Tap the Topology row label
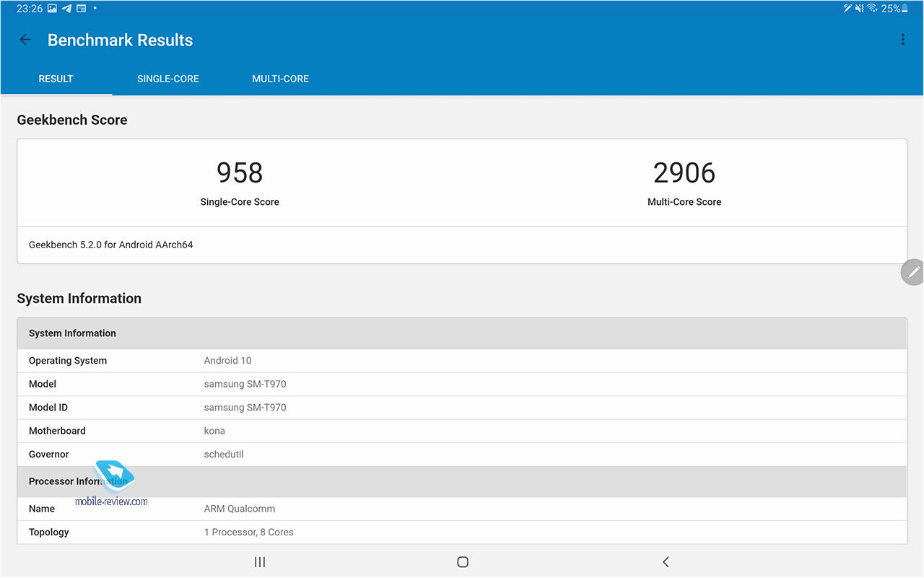 tap(49, 533)
